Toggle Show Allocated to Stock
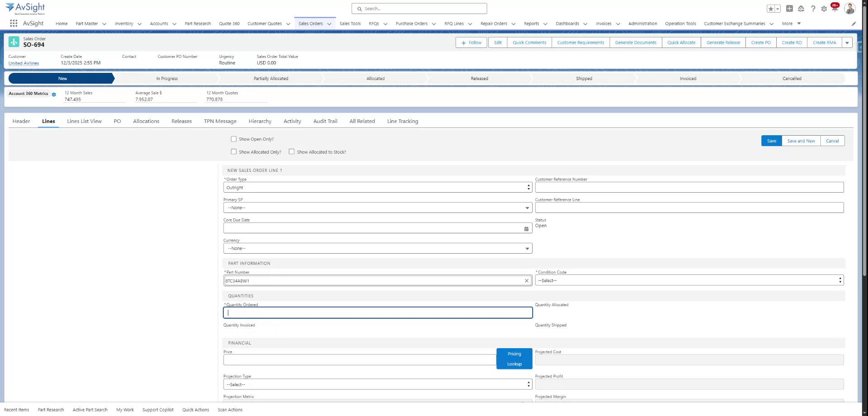 (x=292, y=151)
